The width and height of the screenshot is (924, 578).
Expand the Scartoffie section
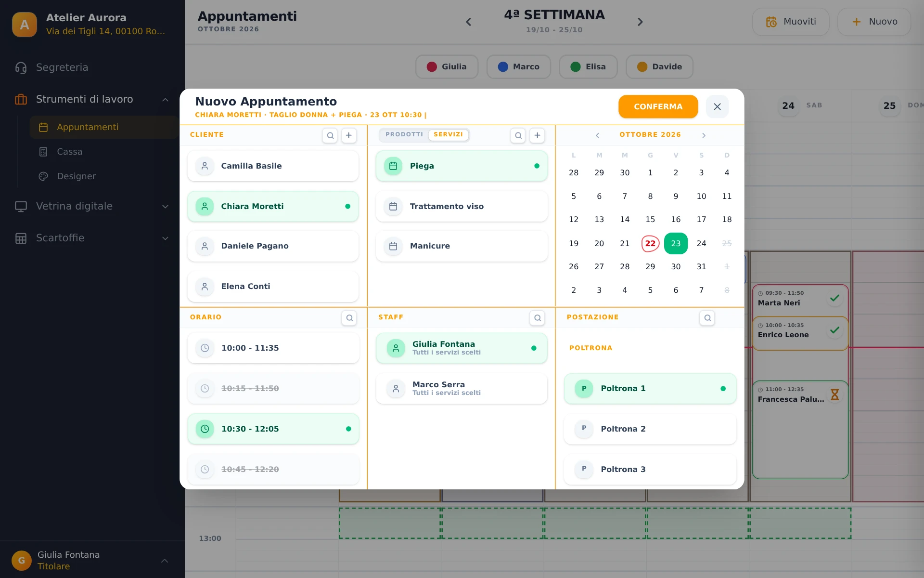coord(165,238)
